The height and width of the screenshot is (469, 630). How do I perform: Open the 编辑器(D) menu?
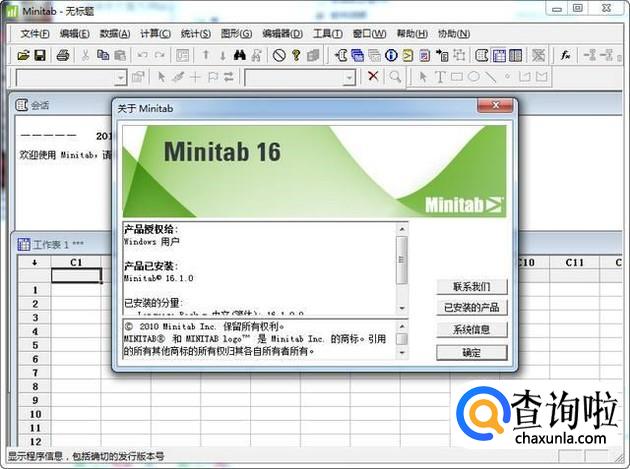click(x=282, y=34)
